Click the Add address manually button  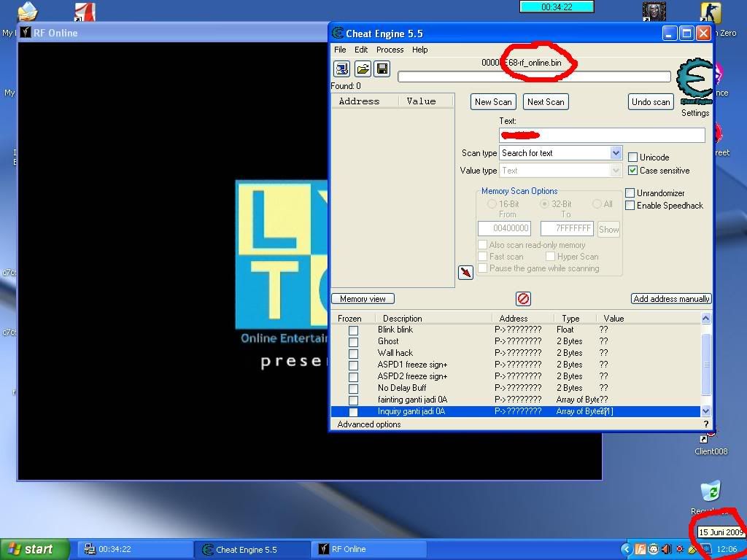[x=670, y=299]
